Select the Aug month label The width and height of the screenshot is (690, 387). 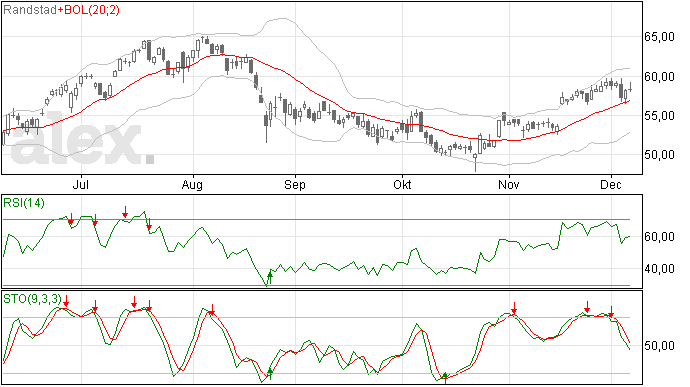click(x=192, y=184)
